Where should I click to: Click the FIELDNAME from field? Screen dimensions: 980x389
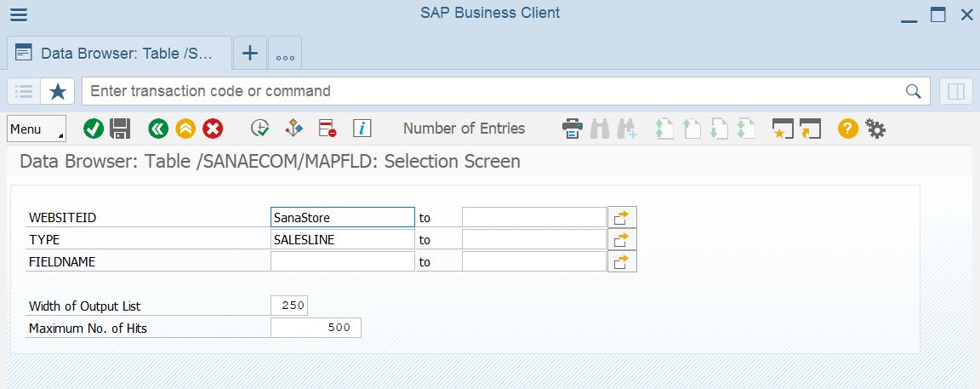pos(343,261)
